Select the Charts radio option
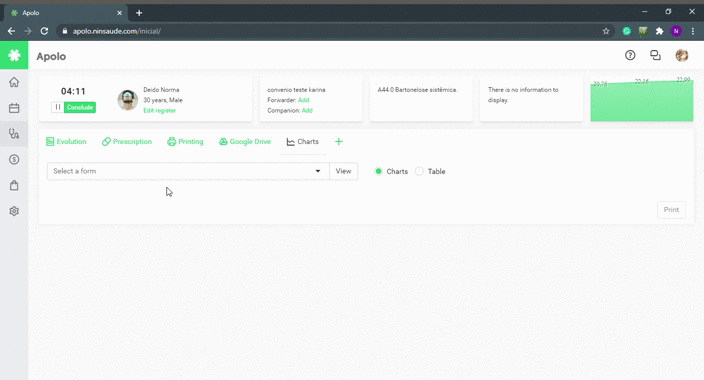 point(378,171)
